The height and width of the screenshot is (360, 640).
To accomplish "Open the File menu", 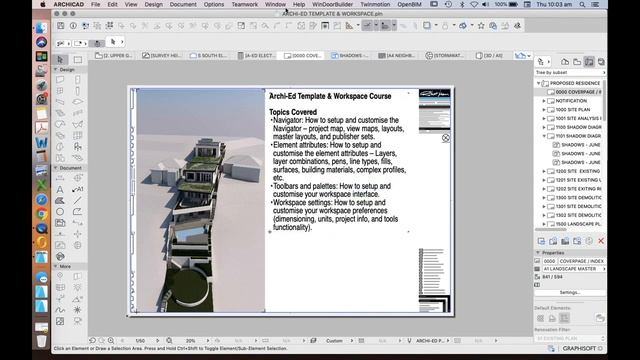I will click(x=96, y=4).
